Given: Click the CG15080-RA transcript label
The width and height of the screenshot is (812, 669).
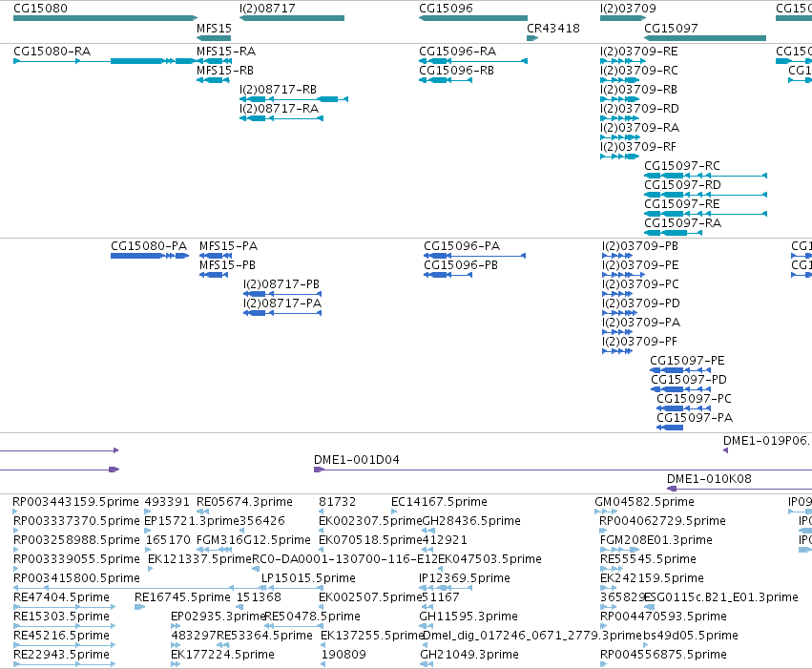Looking at the screenshot, I should point(52,52).
